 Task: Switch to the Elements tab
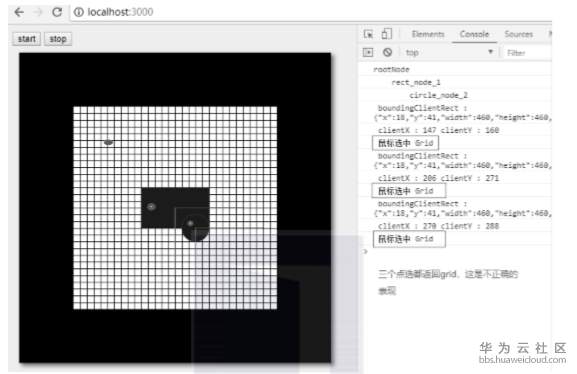(x=428, y=34)
